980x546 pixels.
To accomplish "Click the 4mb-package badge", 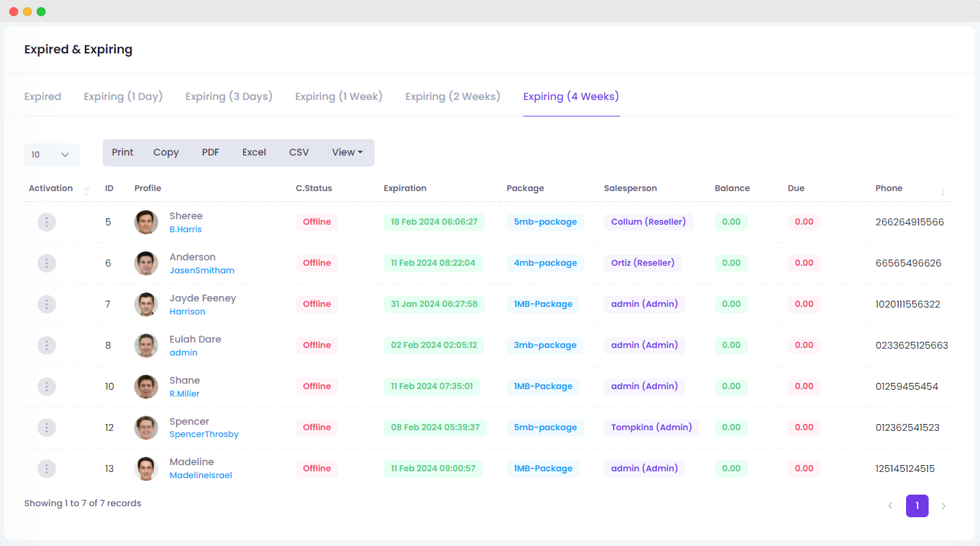I will 545,263.
